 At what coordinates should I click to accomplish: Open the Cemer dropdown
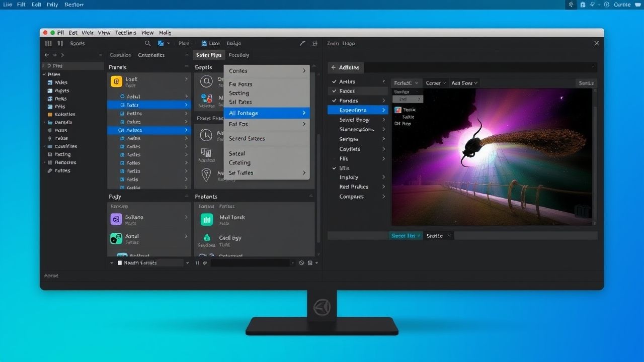436,83
